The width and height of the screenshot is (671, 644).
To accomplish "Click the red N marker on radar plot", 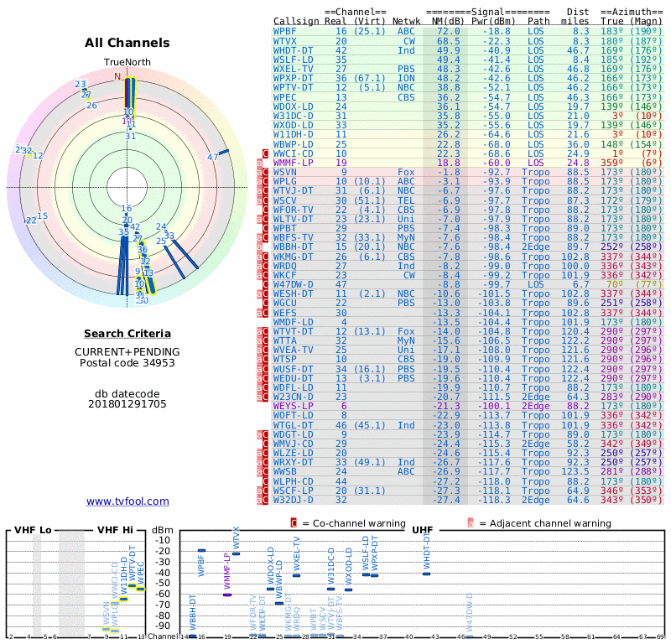I will pyautogui.click(x=117, y=76).
